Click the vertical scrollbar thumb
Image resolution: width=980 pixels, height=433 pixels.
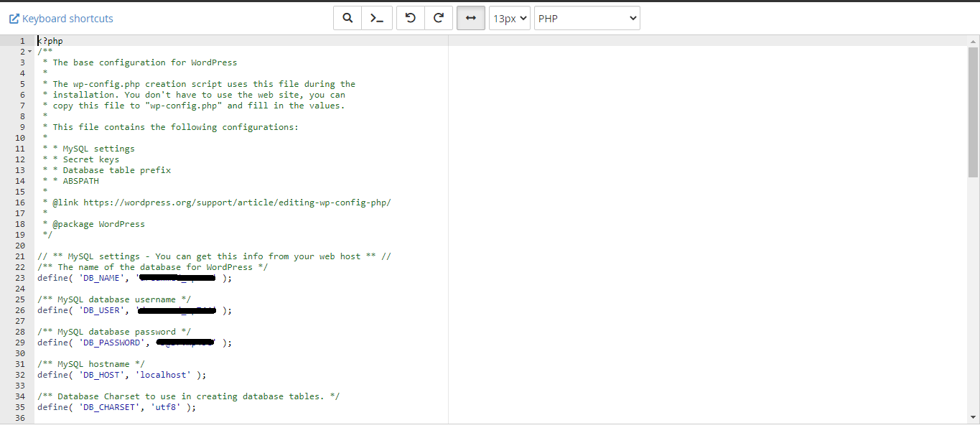click(973, 111)
